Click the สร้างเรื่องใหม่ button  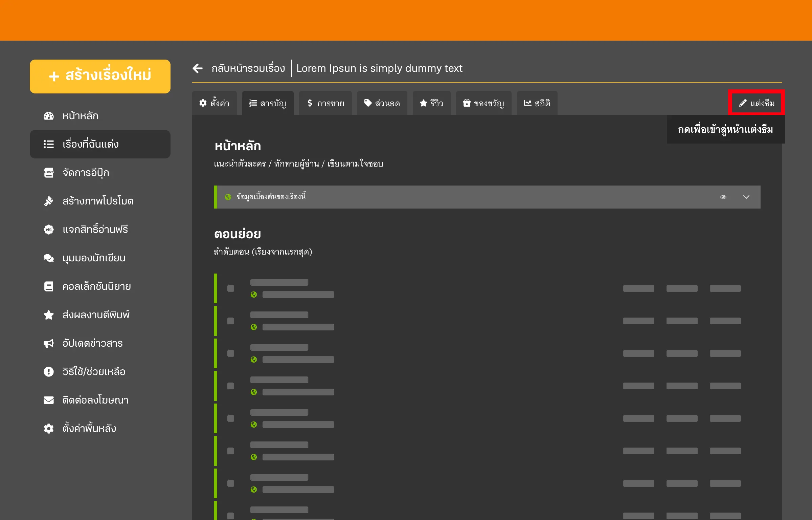(x=100, y=76)
